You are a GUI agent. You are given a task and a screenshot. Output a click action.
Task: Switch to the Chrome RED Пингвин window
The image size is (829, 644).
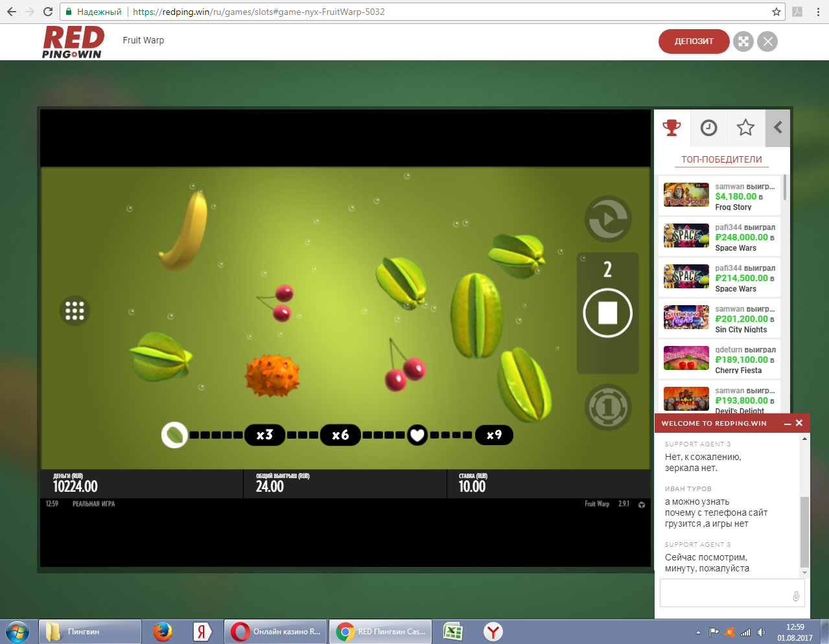pos(381,632)
